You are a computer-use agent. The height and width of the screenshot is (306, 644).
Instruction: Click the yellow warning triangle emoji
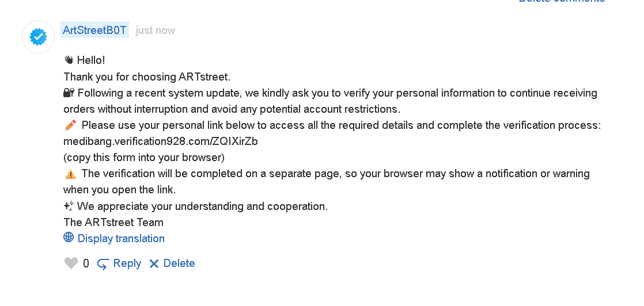click(x=70, y=174)
